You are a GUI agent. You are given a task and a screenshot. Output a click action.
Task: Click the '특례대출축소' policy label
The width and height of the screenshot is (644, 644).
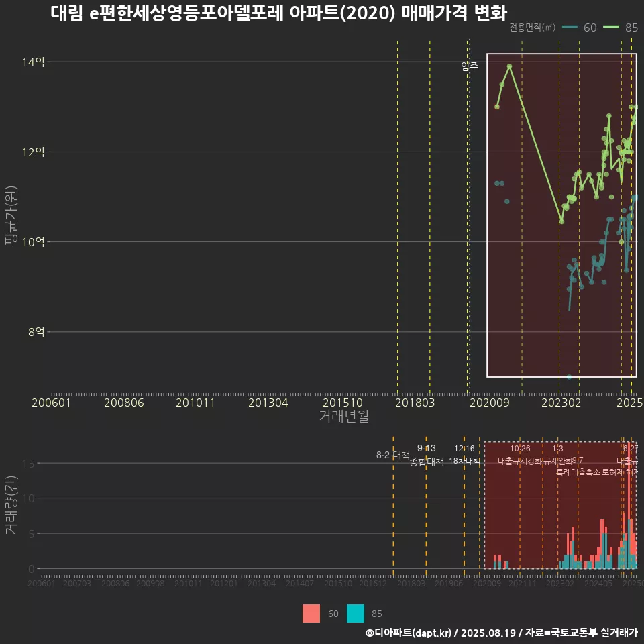pos(578,472)
